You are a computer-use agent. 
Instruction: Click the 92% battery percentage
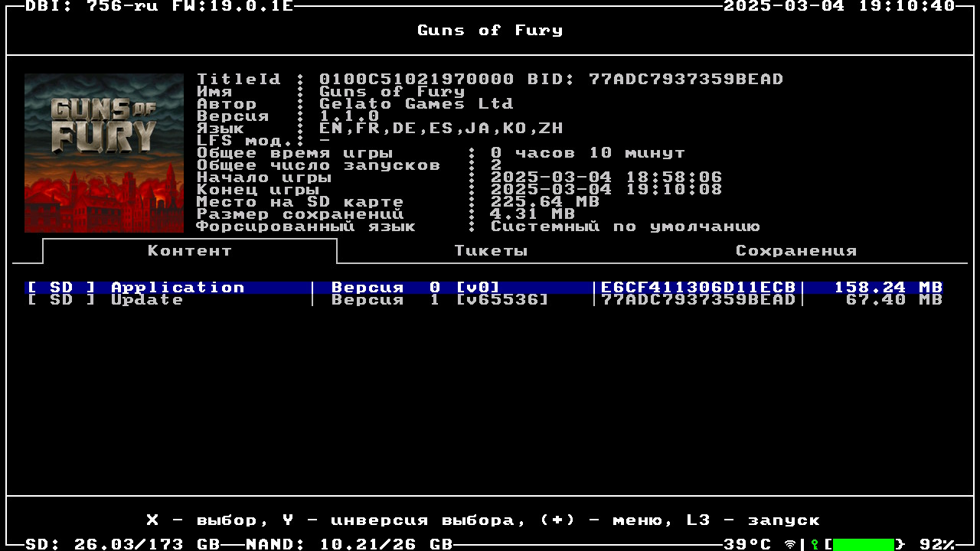coord(937,544)
